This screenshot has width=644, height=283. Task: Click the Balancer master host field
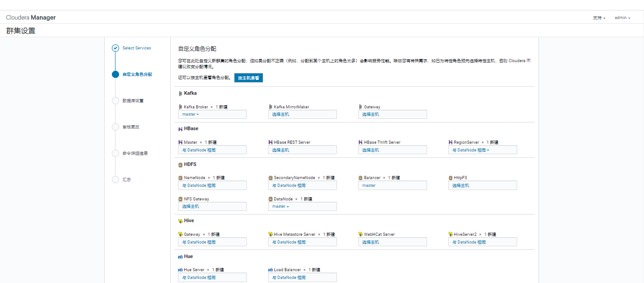click(393, 185)
